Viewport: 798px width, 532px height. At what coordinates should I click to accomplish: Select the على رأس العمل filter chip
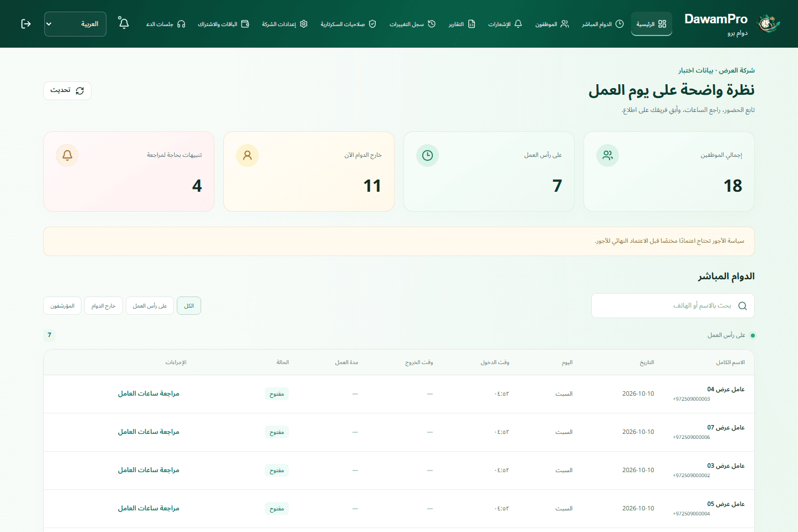click(x=150, y=306)
